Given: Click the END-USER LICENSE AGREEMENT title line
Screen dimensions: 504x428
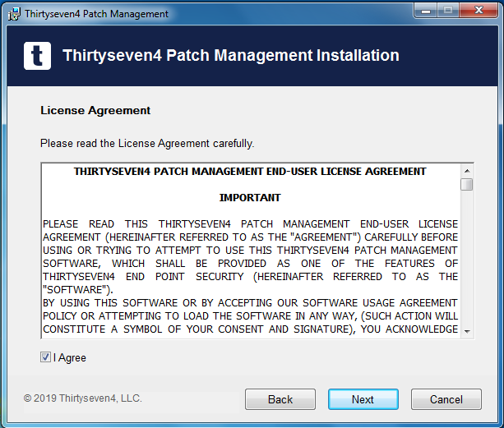Looking at the screenshot, I should 250,172.
